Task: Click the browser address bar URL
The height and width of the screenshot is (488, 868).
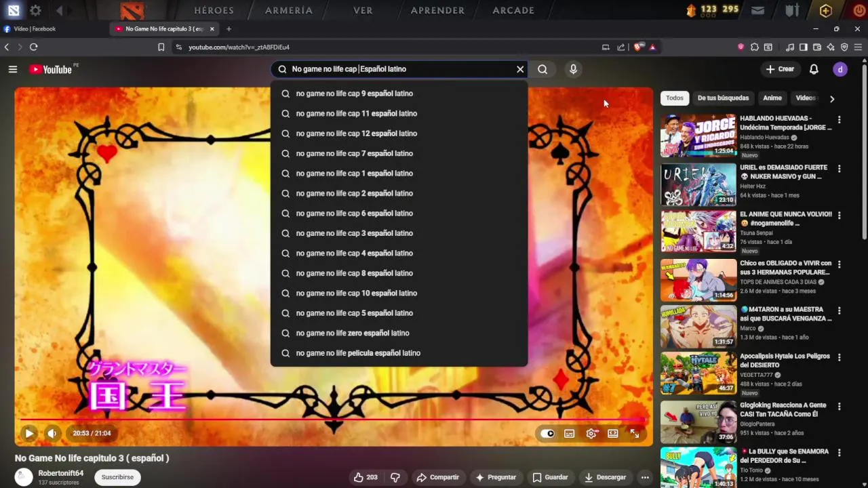Action: pos(239,47)
